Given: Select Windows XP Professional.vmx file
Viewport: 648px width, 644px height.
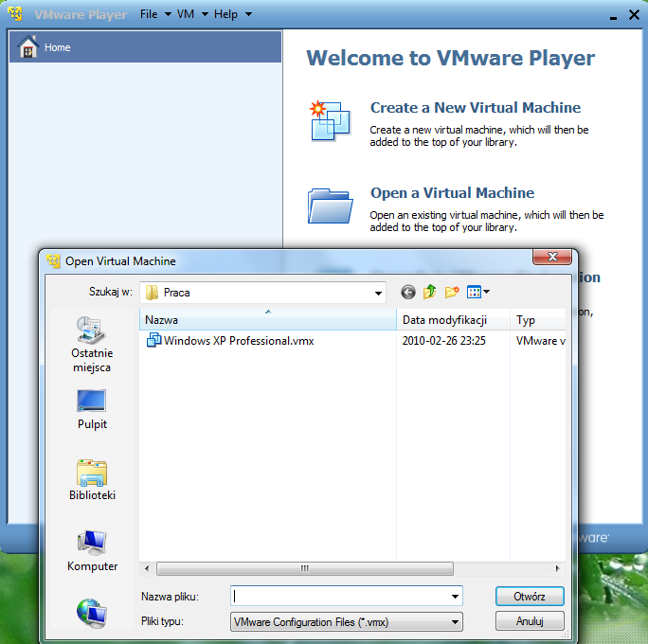Looking at the screenshot, I should [239, 341].
